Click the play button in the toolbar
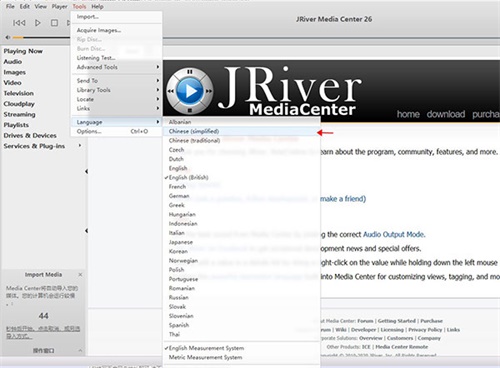 38,23
